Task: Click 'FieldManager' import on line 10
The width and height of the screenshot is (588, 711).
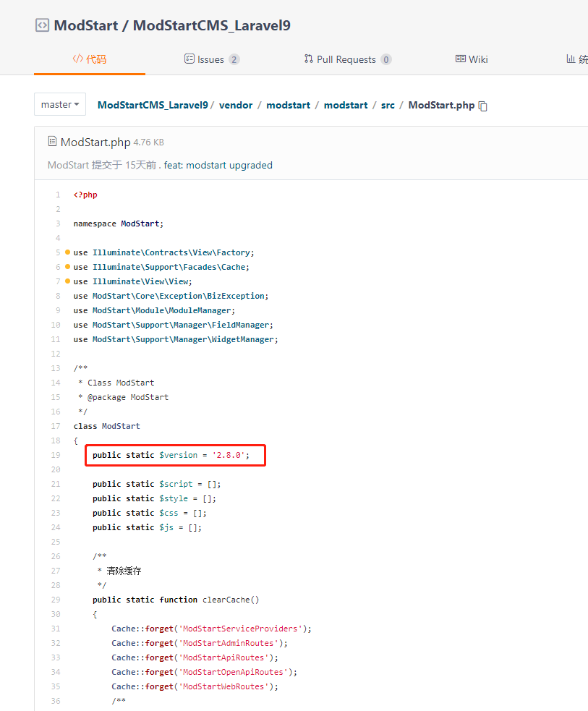Action: 240,325
